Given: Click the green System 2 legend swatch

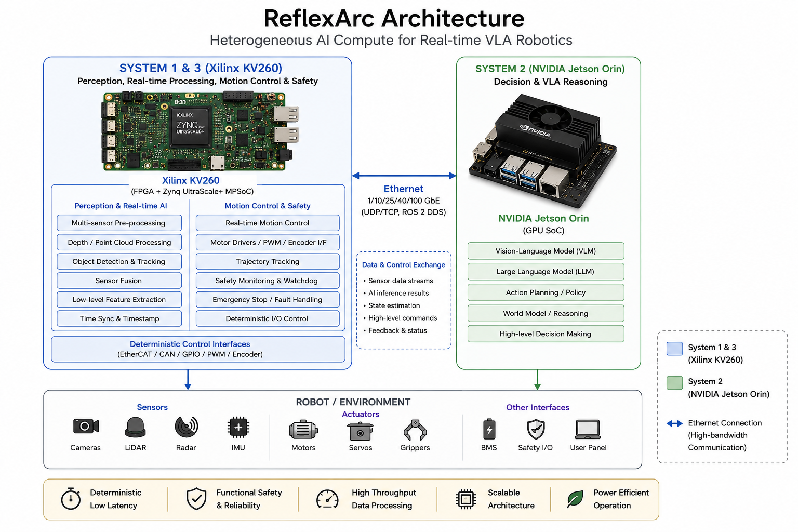Looking at the screenshot, I should pyautogui.click(x=675, y=383).
